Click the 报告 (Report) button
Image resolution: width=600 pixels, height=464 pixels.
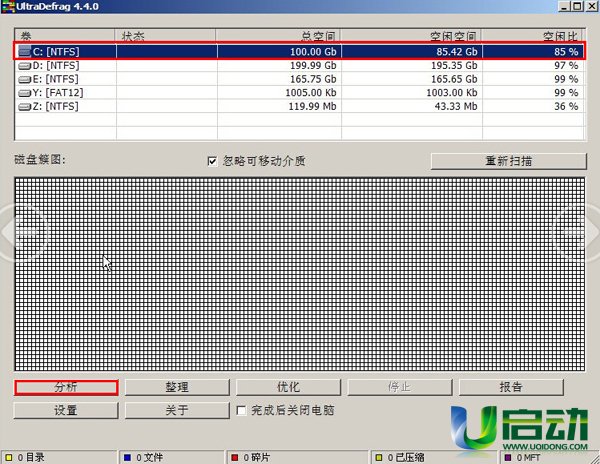511,387
